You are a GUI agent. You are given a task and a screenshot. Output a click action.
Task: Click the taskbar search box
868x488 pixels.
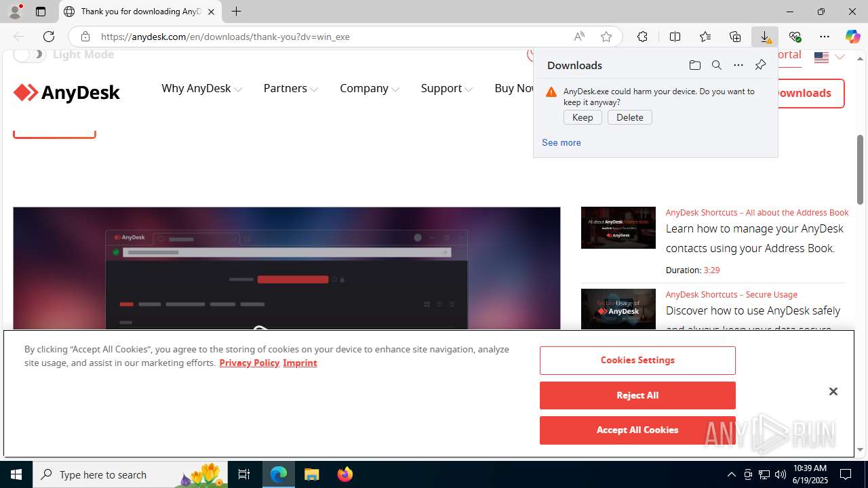[131, 474]
